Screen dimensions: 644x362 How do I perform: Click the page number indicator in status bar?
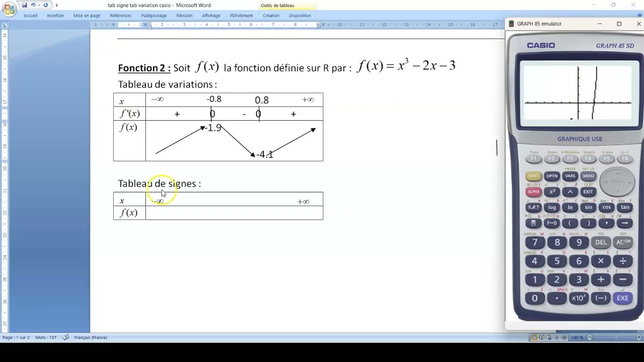(x=16, y=337)
